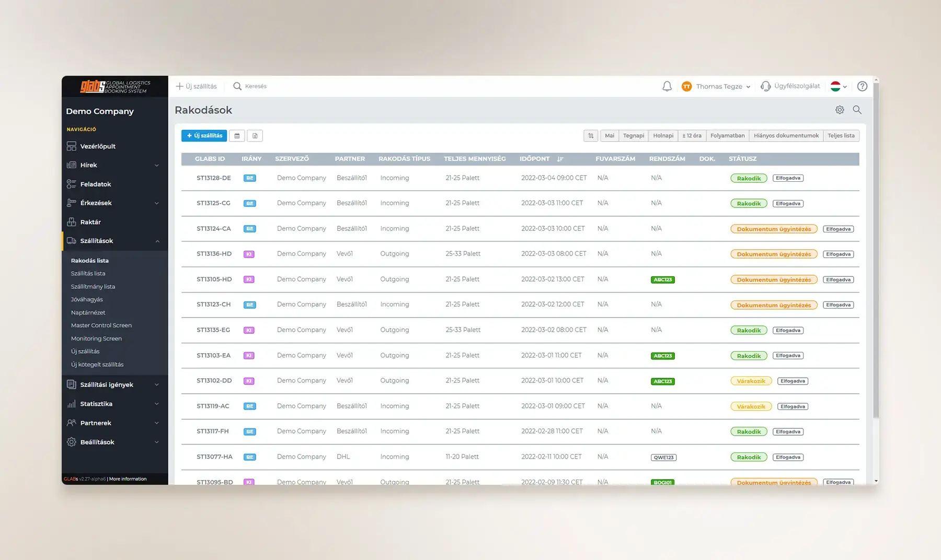Click the notification bell icon
This screenshot has width=941, height=560.
pos(667,86)
